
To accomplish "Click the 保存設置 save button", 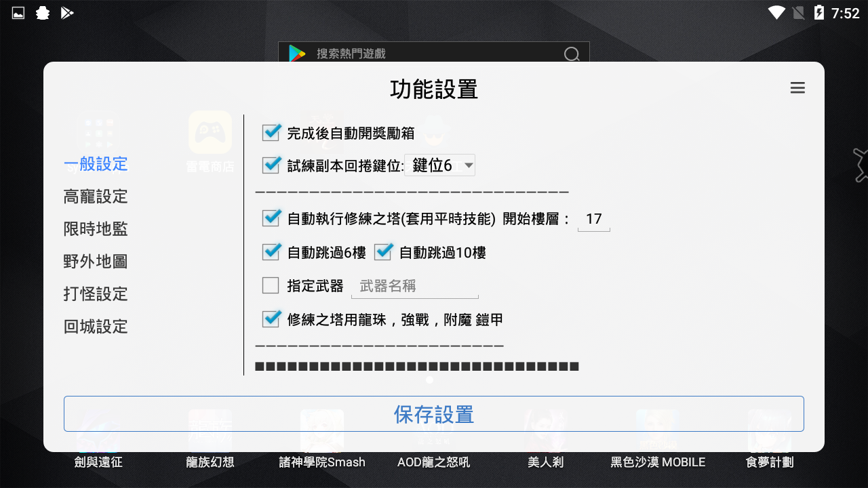I will 433,413.
